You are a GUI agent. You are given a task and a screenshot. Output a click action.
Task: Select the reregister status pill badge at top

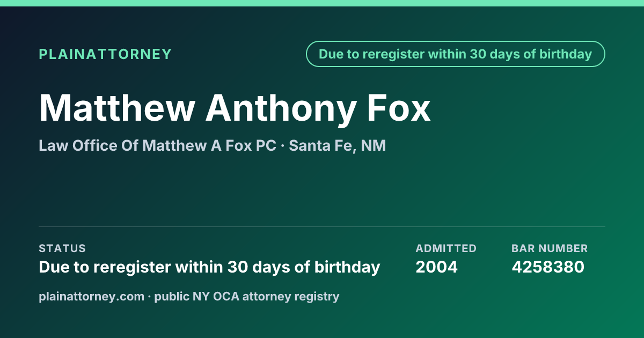pyautogui.click(x=456, y=54)
